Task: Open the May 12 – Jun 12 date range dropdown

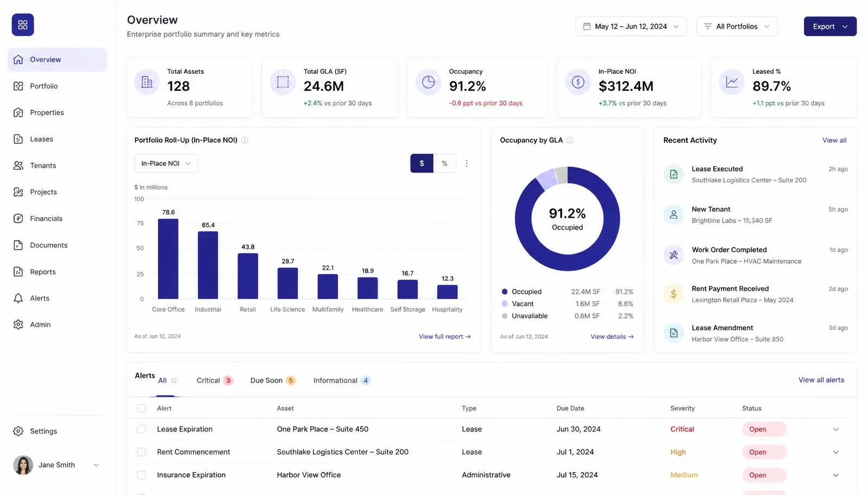Action: point(631,27)
